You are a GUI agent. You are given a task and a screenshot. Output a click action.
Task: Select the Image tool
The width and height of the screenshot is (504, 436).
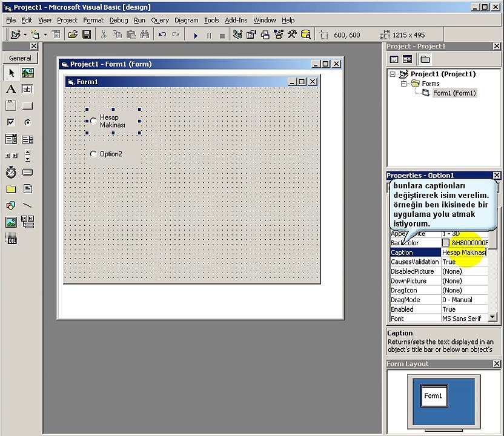click(11, 222)
